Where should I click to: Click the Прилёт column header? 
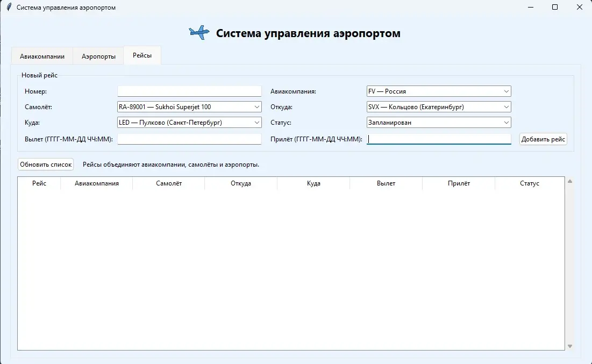click(459, 183)
